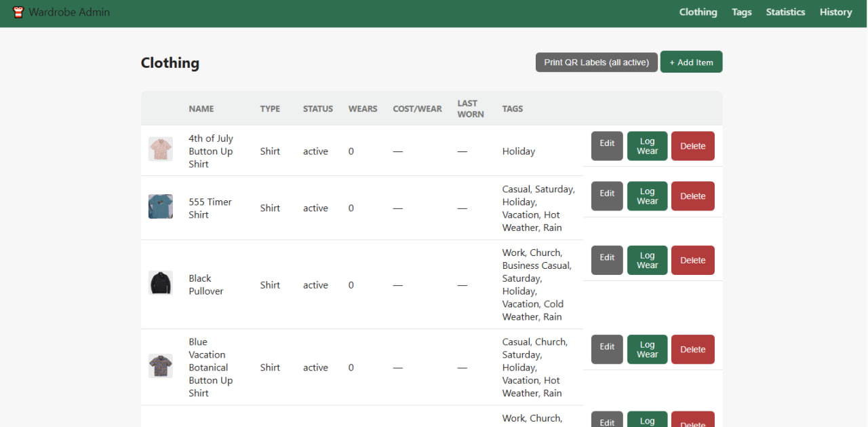
Task: Edit the Blue Vacation Botanical shirt
Action: (x=607, y=350)
